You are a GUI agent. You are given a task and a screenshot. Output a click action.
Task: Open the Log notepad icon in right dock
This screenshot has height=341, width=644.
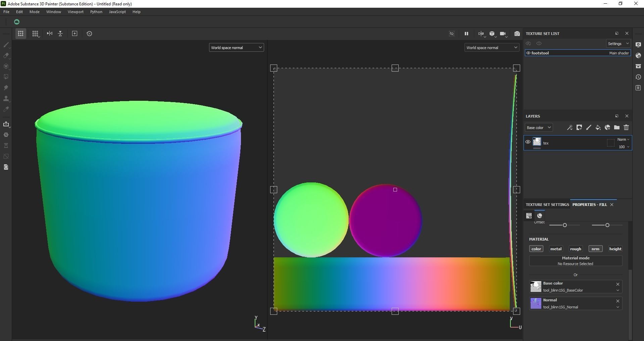point(638,88)
